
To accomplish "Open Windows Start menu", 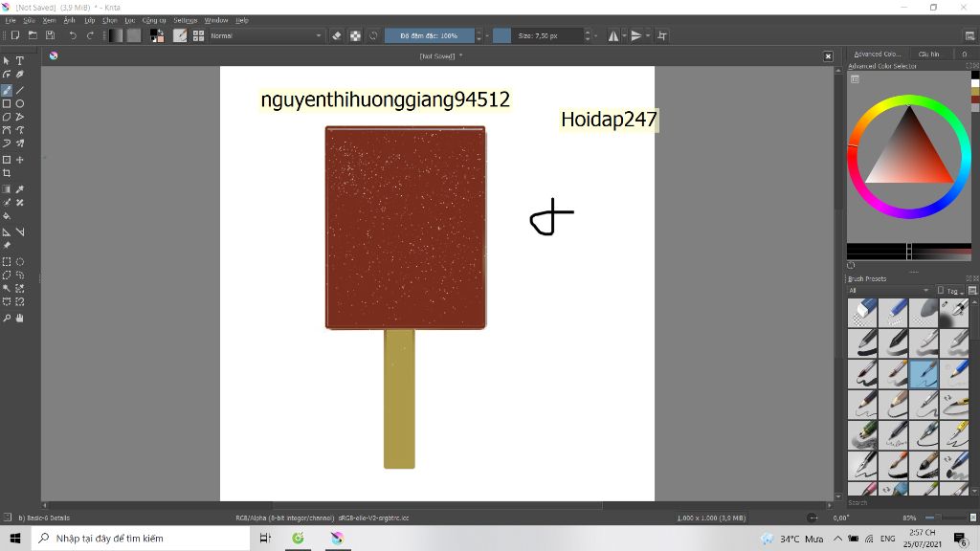I will point(15,538).
